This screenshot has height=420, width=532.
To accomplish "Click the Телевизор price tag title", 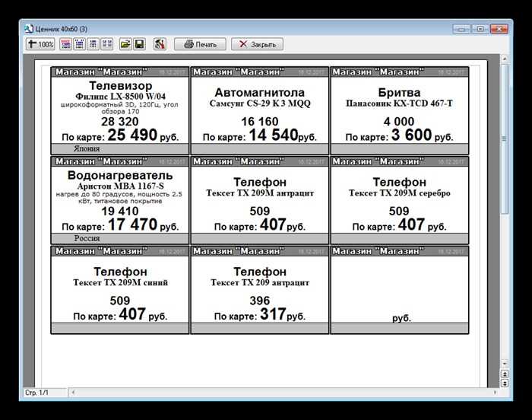I will pyautogui.click(x=120, y=85).
